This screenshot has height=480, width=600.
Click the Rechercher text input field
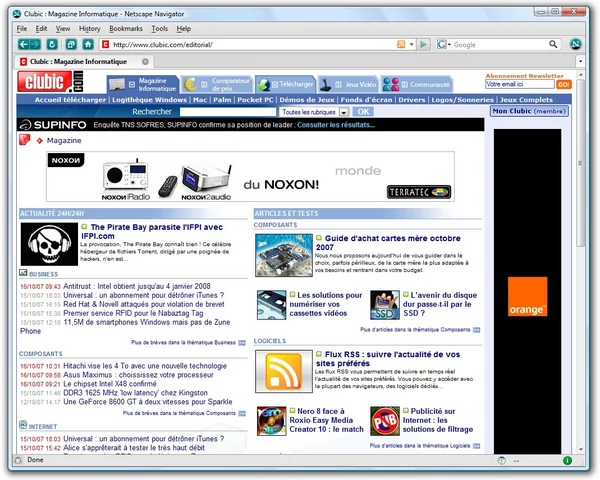228,112
